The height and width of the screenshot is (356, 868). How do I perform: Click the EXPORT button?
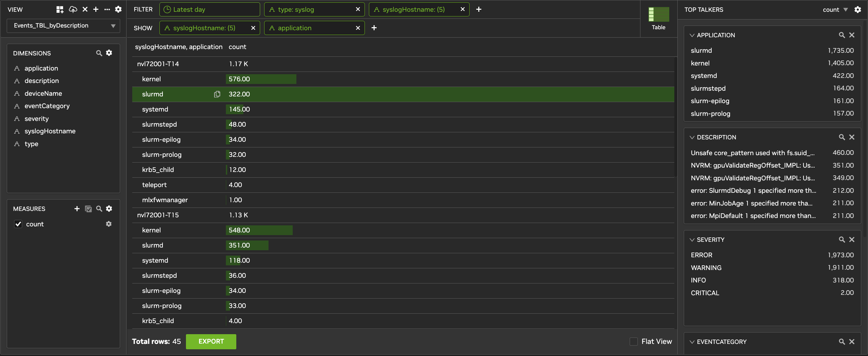(211, 342)
